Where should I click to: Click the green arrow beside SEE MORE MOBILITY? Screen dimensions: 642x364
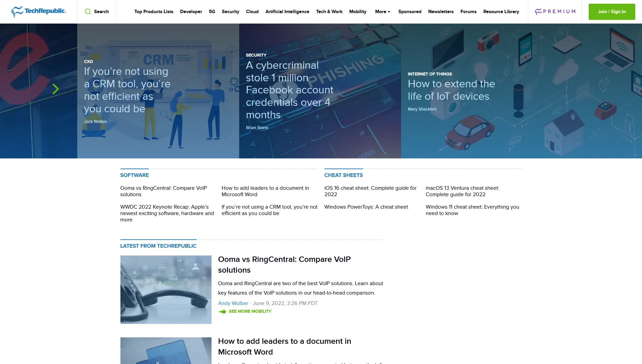(x=223, y=312)
